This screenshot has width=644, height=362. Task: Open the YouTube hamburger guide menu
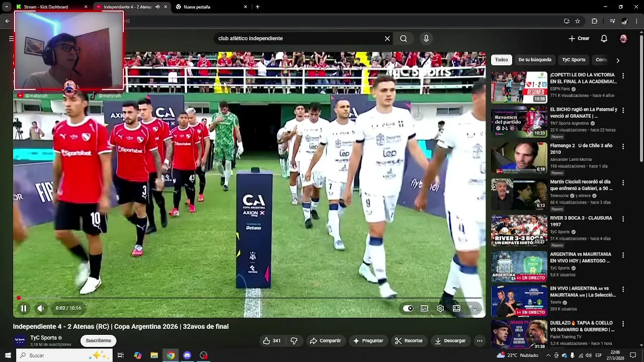coord(11,39)
